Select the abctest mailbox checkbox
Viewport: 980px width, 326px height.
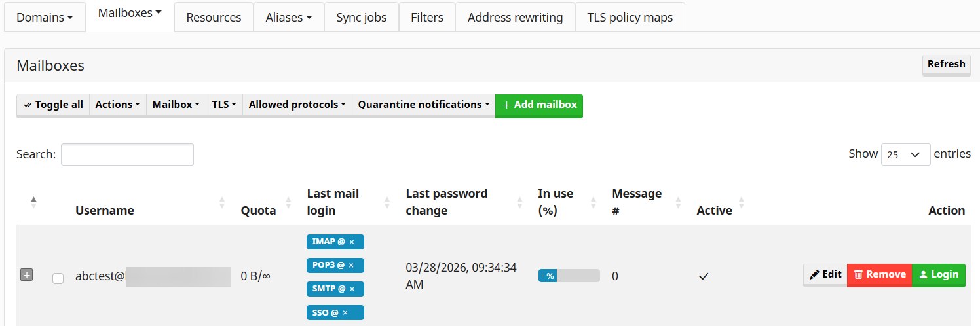pos(58,278)
